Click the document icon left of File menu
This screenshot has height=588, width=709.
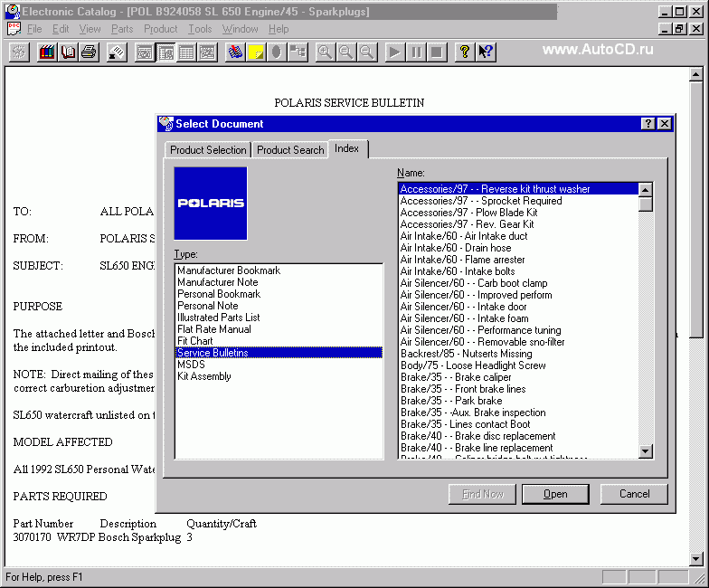[x=14, y=29]
